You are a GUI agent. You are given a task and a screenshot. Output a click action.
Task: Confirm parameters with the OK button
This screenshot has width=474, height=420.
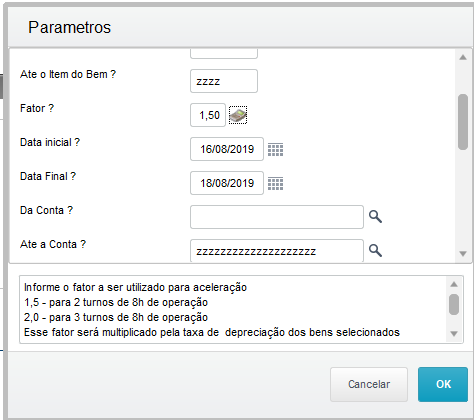tap(443, 384)
